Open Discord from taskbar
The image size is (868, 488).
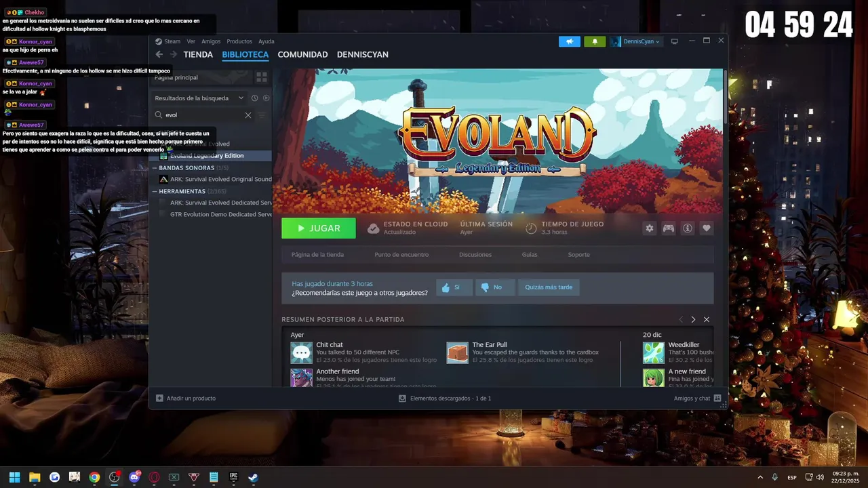pos(134,477)
